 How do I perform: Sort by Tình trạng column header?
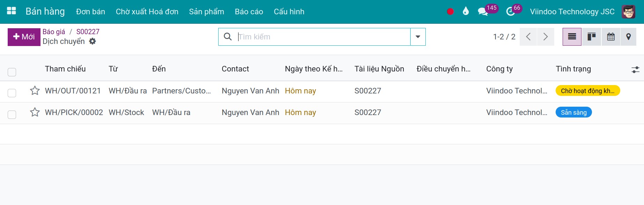coord(573,69)
